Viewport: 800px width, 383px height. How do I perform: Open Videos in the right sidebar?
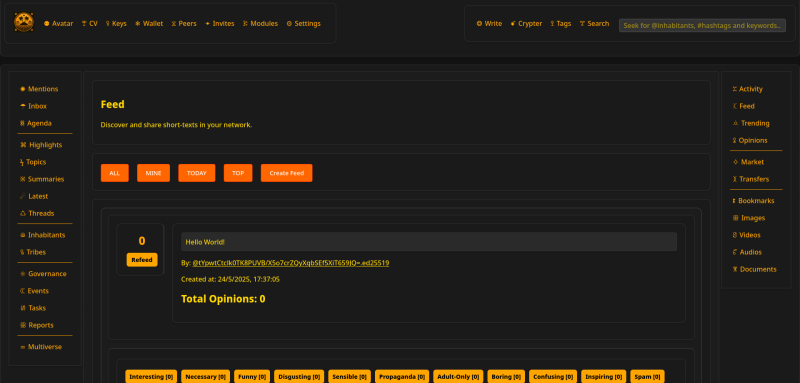click(746, 235)
